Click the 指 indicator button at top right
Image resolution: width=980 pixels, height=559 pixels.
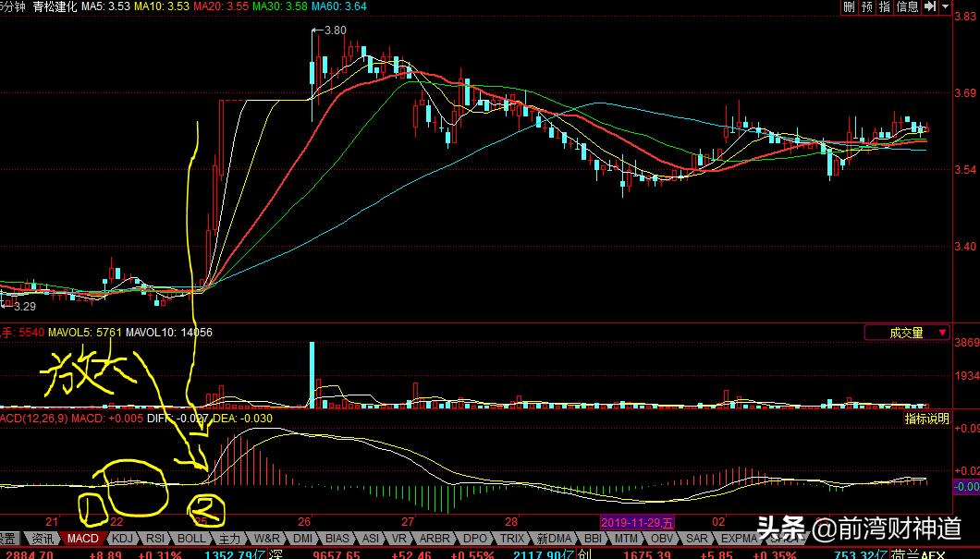[x=885, y=6]
